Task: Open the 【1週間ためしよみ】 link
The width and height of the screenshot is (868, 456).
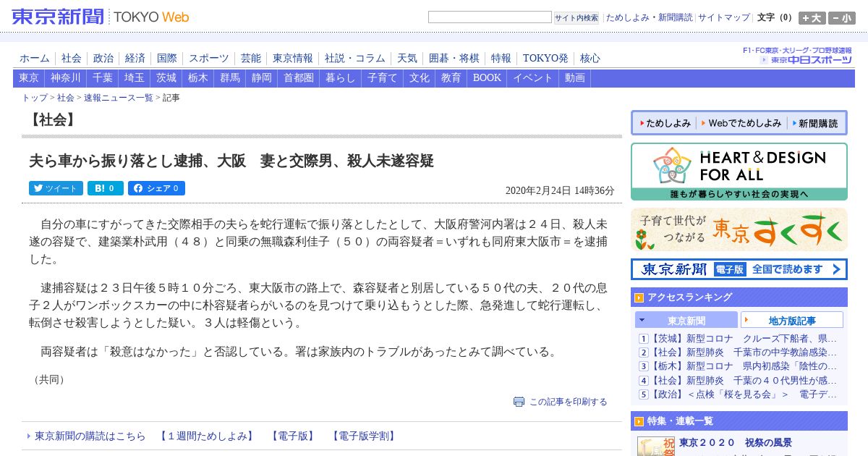Action: 207,436
